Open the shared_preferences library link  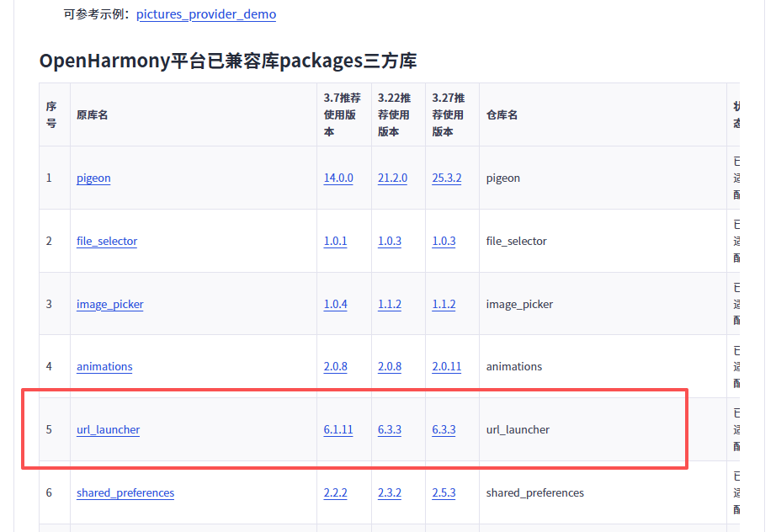tap(125, 493)
